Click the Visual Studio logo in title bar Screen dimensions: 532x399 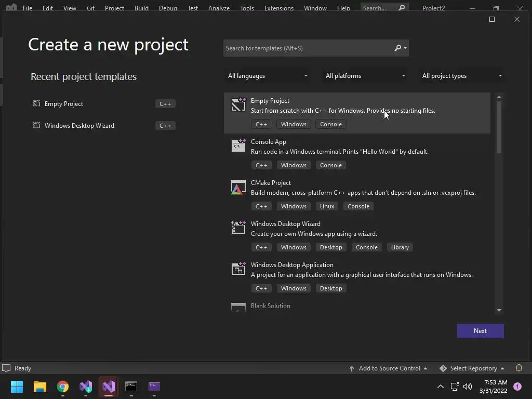(11, 7)
